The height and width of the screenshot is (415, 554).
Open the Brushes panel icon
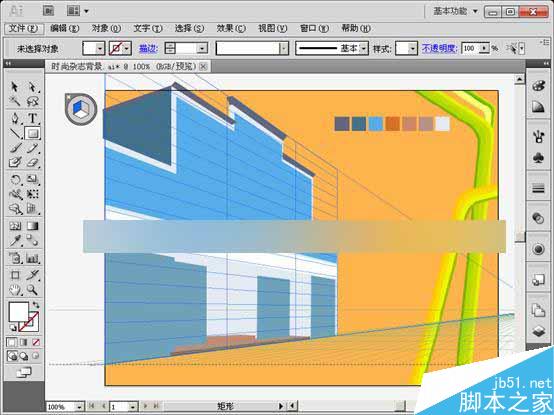click(x=538, y=136)
